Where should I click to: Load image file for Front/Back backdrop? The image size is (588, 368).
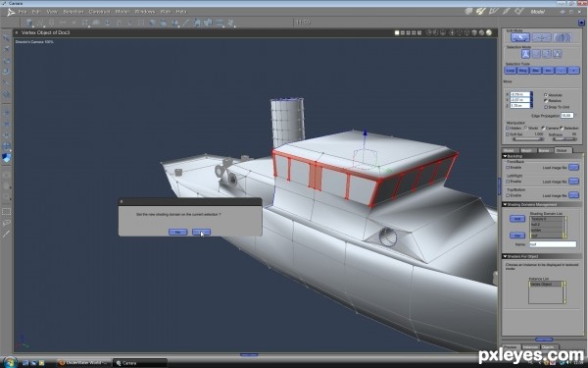click(573, 168)
